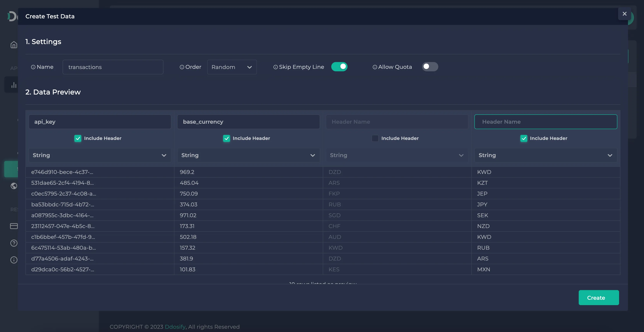This screenshot has width=644, height=332.
Task: Click the info icon beside Allow Quota
Action: (375, 67)
